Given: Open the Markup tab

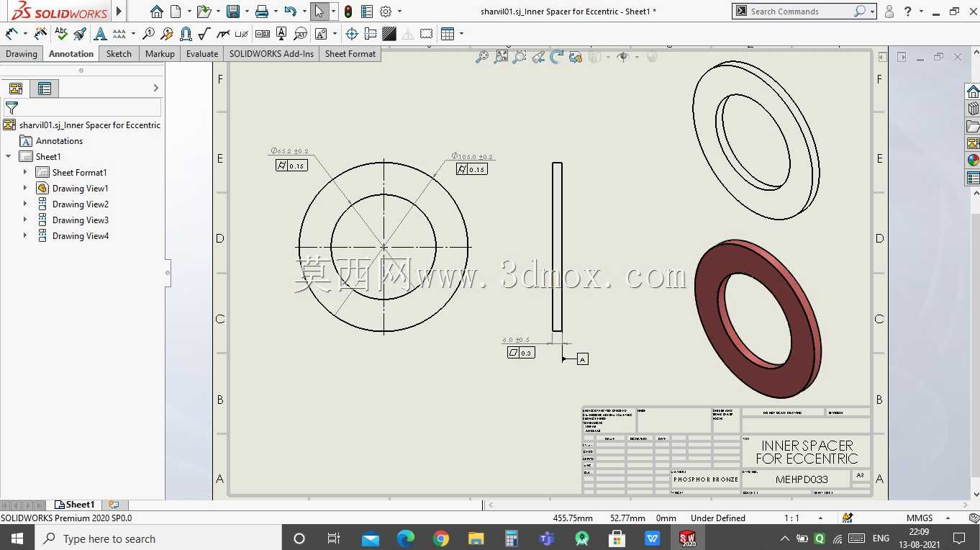Looking at the screenshot, I should pos(160,54).
